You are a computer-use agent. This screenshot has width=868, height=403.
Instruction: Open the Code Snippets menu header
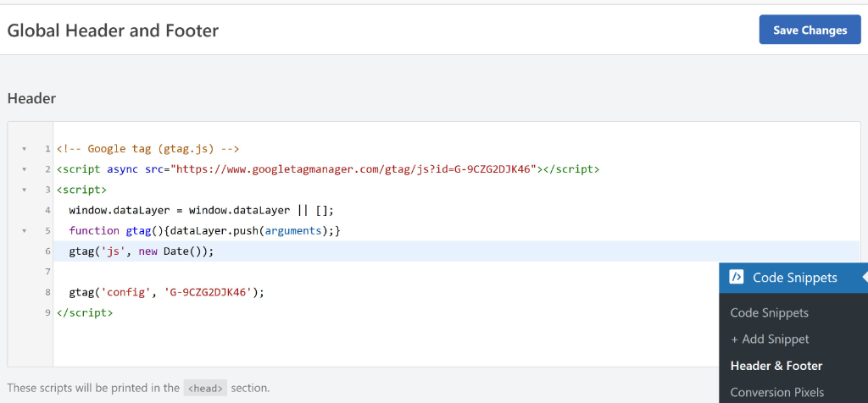(x=793, y=278)
